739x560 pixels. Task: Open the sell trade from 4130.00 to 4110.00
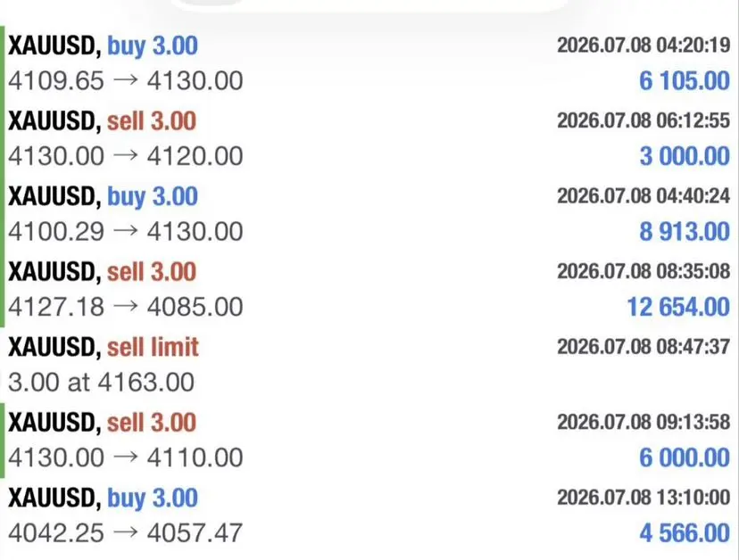tap(369, 440)
